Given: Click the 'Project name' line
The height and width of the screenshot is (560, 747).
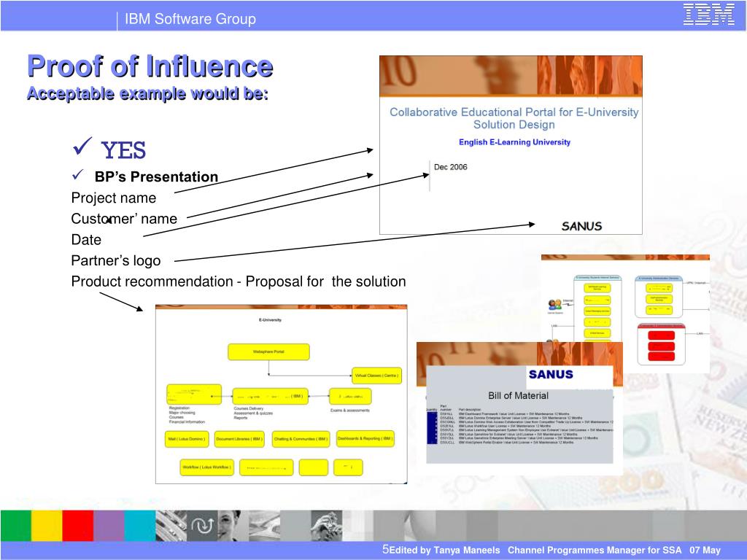Looking at the screenshot, I should point(113,198).
